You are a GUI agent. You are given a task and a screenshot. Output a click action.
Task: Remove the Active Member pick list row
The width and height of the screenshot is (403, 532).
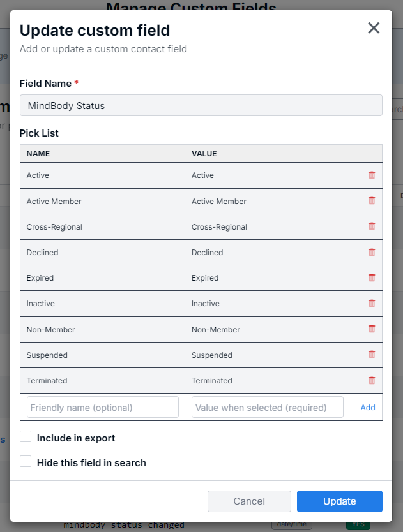pos(372,201)
